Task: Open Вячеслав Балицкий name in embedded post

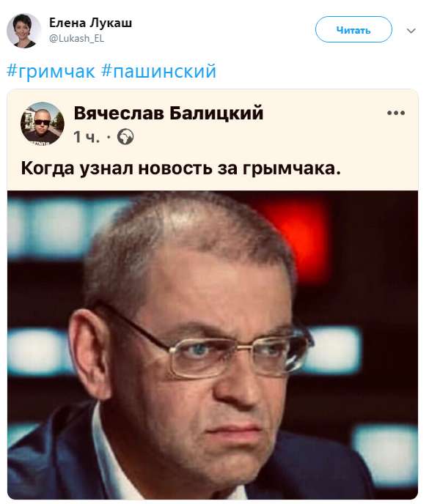Action: pos(169,113)
